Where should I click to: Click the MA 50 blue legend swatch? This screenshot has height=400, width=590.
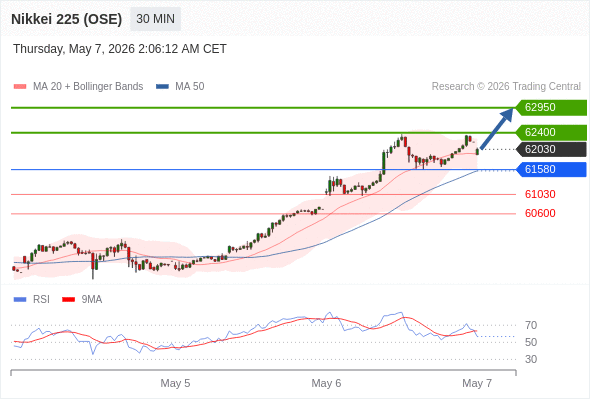click(163, 87)
